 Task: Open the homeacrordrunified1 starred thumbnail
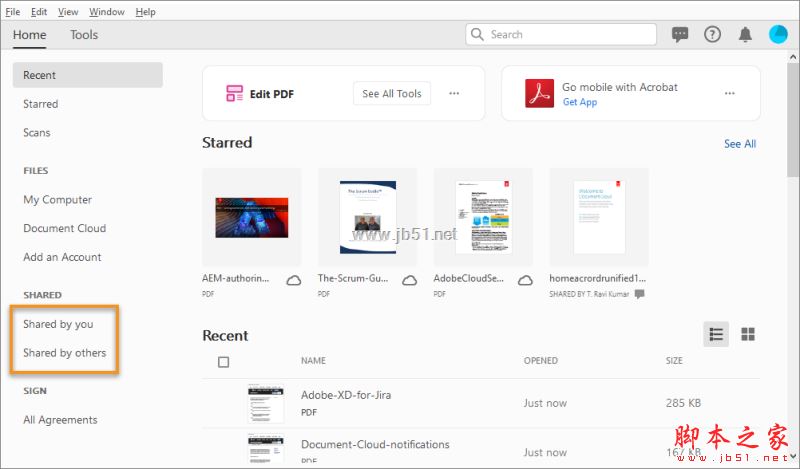coord(599,217)
